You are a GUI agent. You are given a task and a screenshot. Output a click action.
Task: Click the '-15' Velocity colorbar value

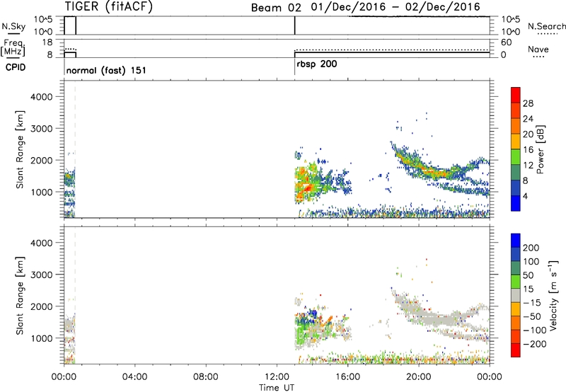point(532,303)
